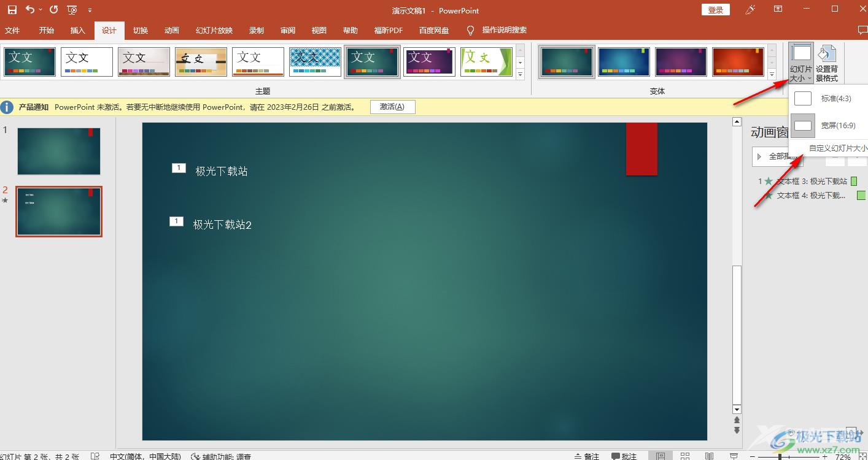Switch to the 视图 ribbon tab

coord(319,30)
